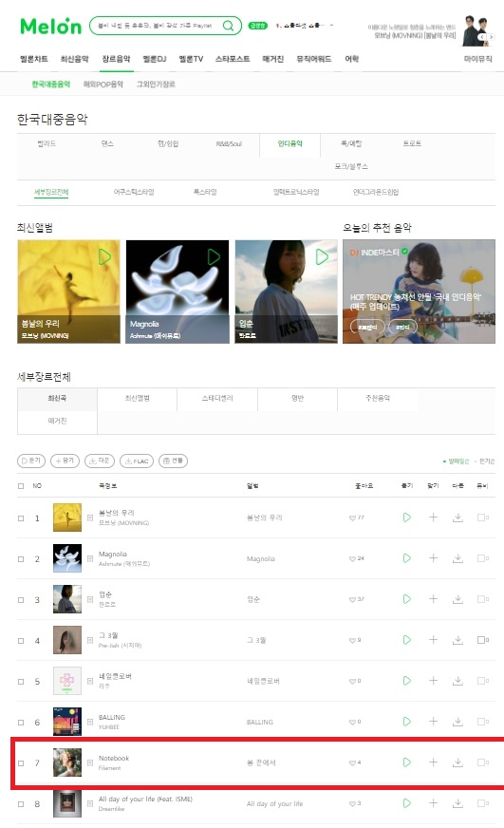Go to previous banner with left arrow
The width and height of the screenshot is (504, 828).
pyautogui.click(x=482, y=37)
